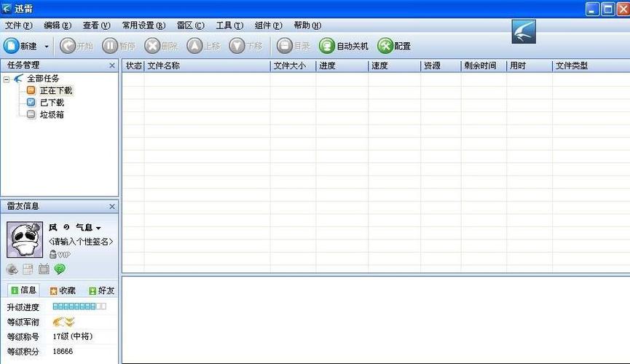The image size is (630, 364).
Task: Click the 暂停 pause toolbar button
Action: [119, 46]
